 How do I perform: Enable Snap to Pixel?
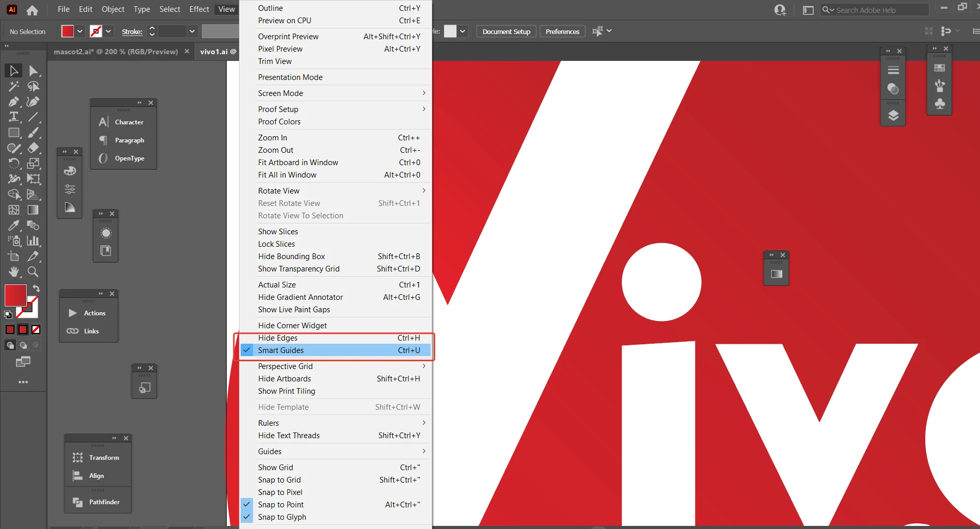pos(336,492)
